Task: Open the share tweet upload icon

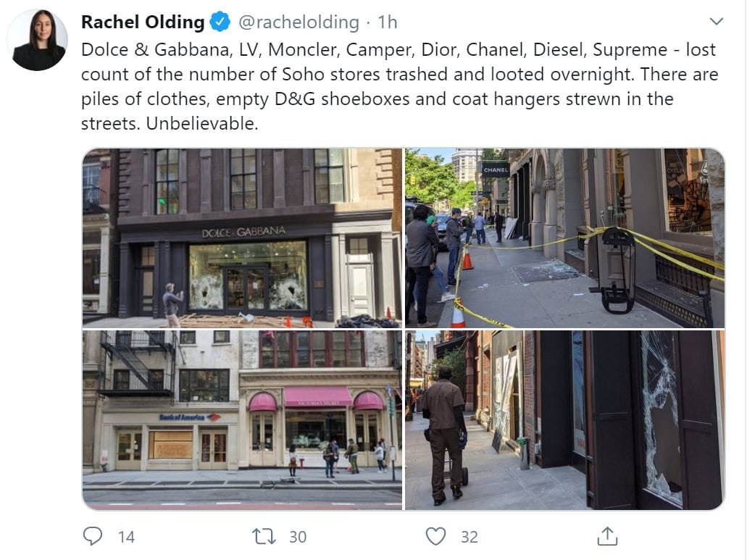Action: (607, 536)
